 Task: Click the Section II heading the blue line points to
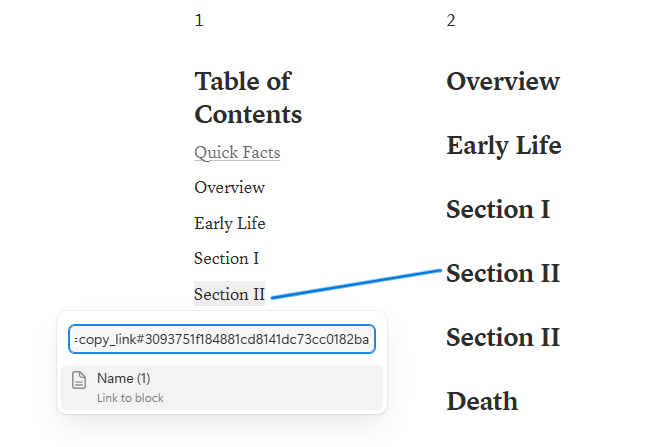[503, 273]
